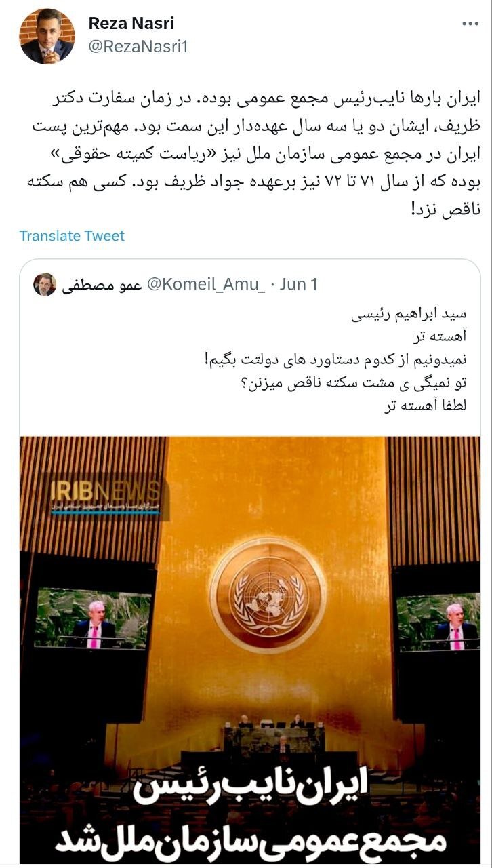Open the @RezaNasri1 handle
Image resolution: width=492 pixels, height=868 pixels.
coord(138,46)
